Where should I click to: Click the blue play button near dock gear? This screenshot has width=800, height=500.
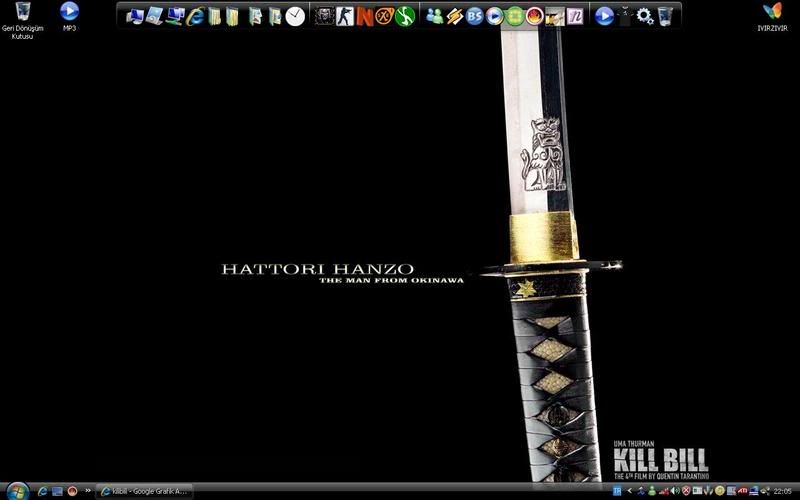[605, 16]
